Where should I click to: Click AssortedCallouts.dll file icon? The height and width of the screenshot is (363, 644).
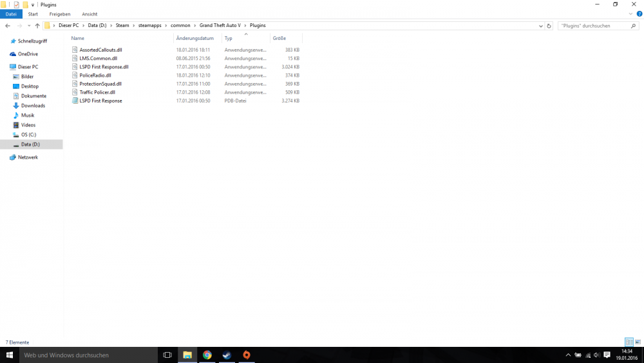[75, 50]
